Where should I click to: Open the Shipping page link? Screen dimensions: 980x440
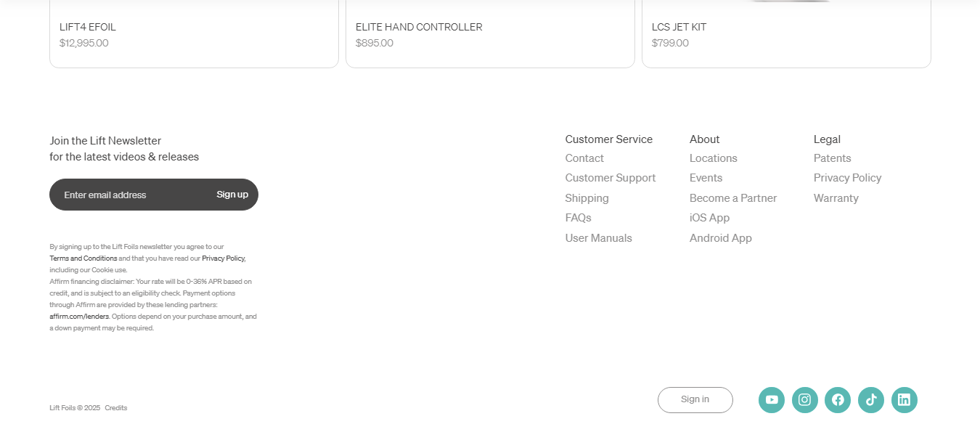[x=587, y=198]
